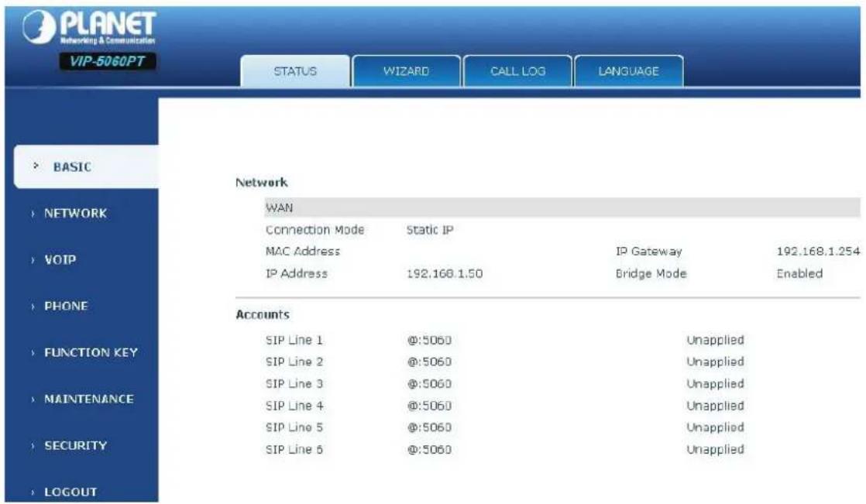
Task: Click Unapplied status of SIP Line 2
Action: pos(715,362)
